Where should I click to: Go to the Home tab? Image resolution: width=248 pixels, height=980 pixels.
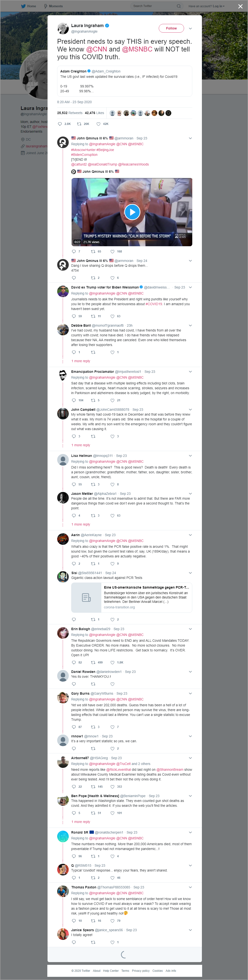pos(28,6)
